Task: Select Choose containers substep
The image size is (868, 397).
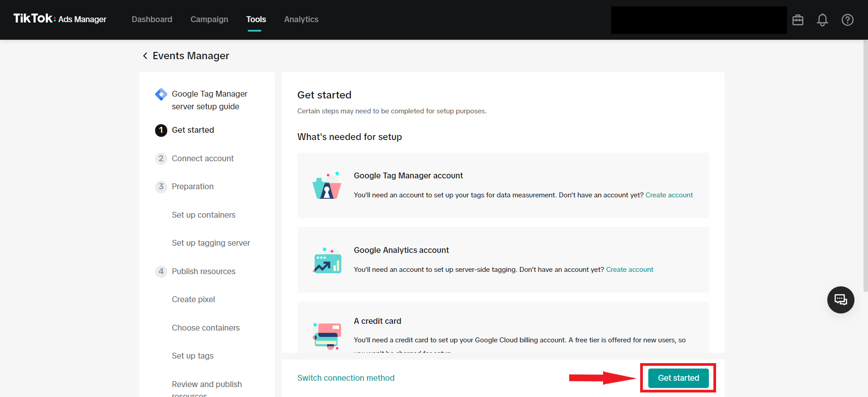Action: 206,328
